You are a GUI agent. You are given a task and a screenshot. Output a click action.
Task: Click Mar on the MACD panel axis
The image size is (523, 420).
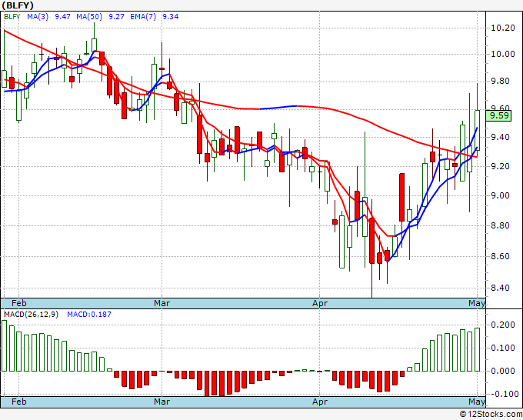tap(162, 402)
